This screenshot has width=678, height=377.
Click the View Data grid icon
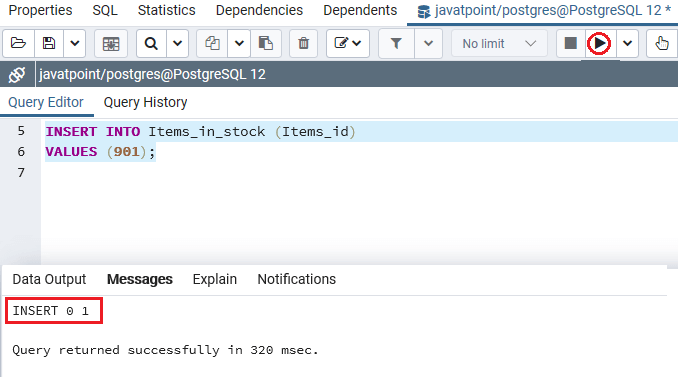click(x=111, y=43)
